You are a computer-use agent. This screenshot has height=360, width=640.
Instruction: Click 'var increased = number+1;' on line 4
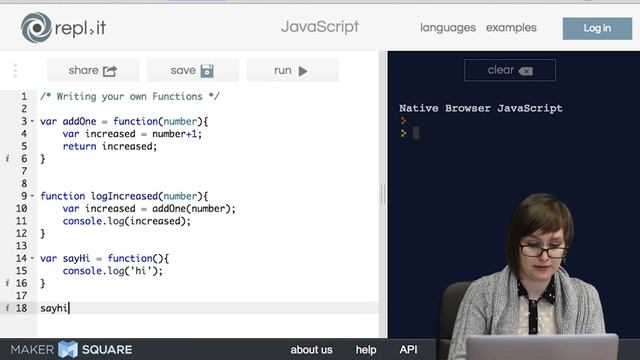click(x=132, y=134)
